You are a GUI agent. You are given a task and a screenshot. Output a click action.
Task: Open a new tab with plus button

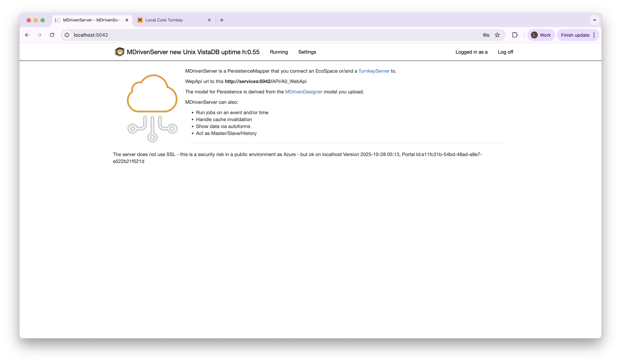(x=222, y=20)
